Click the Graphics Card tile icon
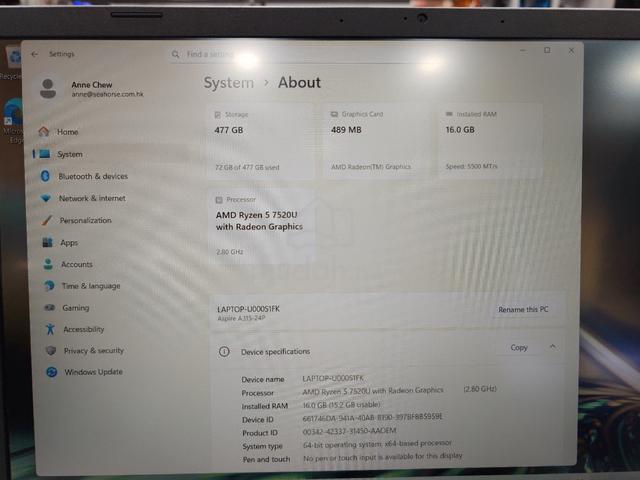 pos(334,114)
